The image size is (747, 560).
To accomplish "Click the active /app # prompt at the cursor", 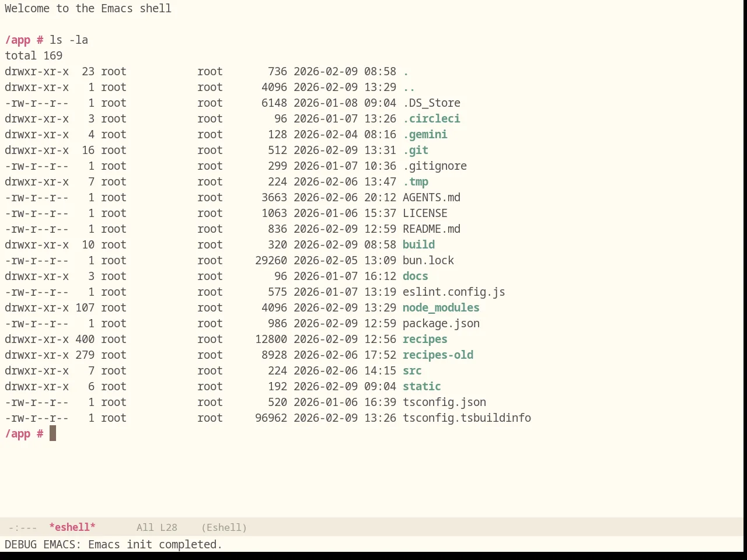I will 24,433.
